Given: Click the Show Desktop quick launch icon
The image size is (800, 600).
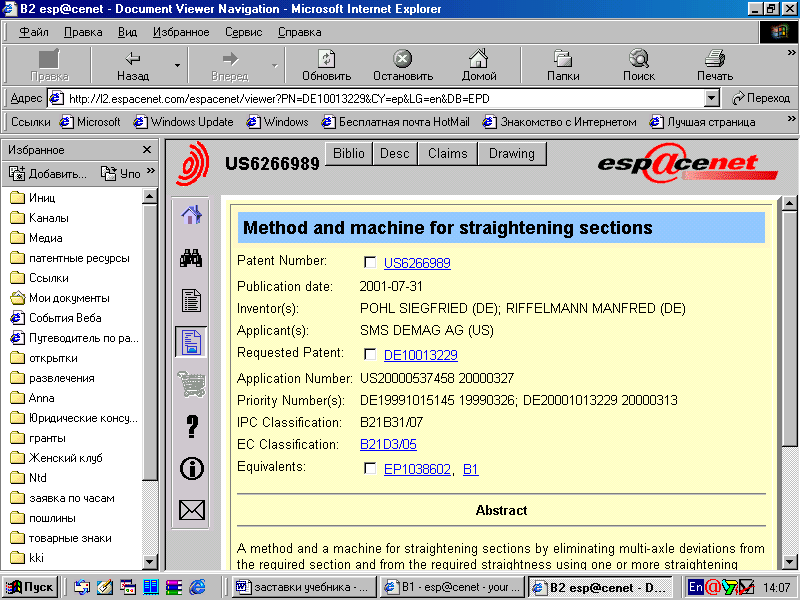Looking at the screenshot, I should pyautogui.click(x=105, y=587).
